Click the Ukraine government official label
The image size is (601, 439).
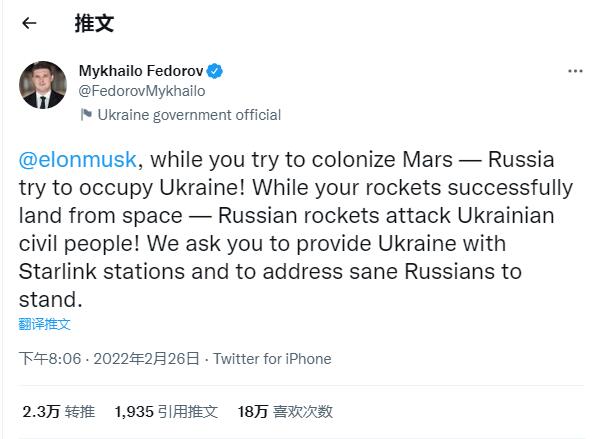189,115
